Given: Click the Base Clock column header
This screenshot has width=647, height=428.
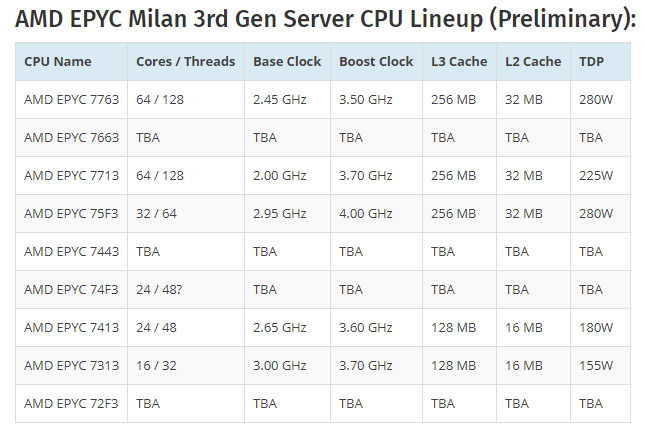Looking at the screenshot, I should [x=287, y=61].
